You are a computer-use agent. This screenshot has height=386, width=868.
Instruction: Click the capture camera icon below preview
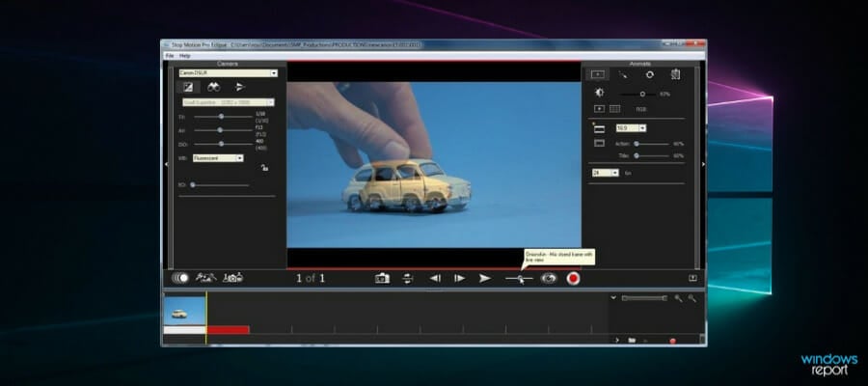[x=383, y=279]
